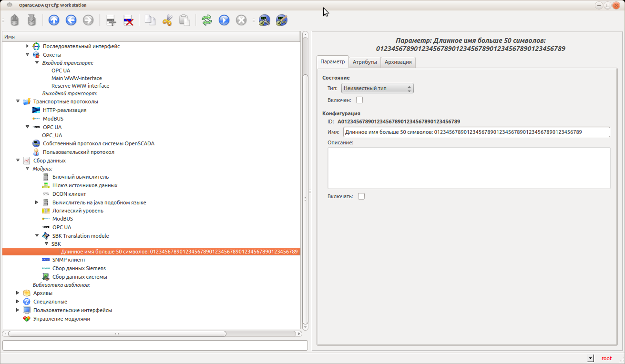Switch to the Атрибуты tab

[x=365, y=62]
